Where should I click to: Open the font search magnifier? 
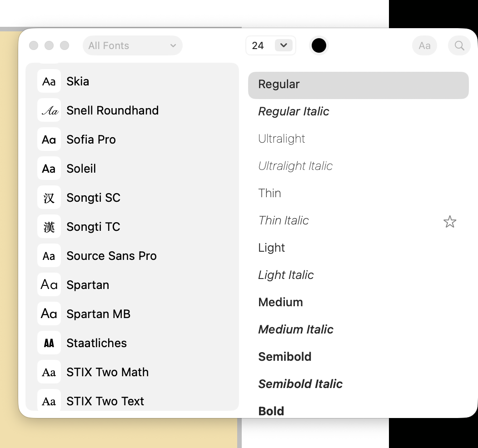[x=459, y=46]
